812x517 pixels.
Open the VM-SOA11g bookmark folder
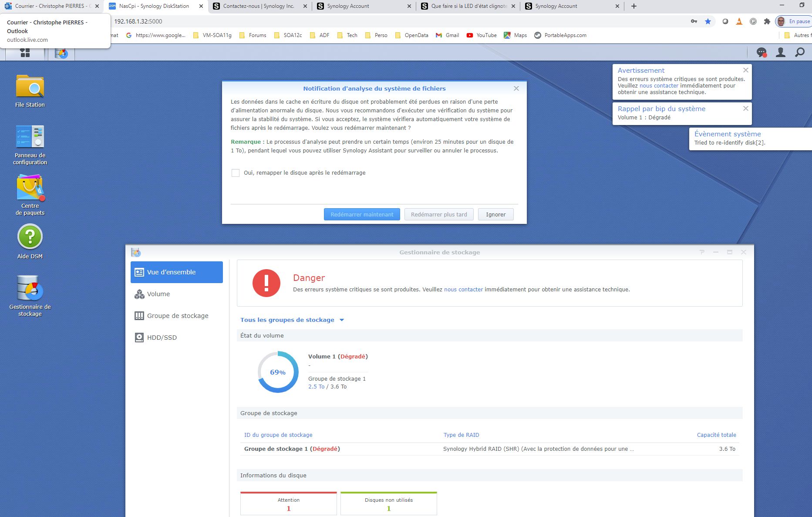[212, 35]
